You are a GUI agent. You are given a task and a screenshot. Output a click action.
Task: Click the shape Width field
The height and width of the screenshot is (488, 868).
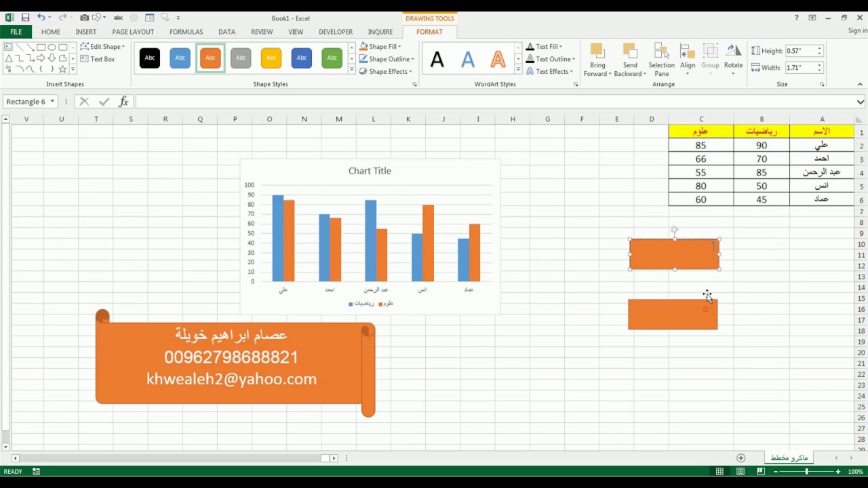click(x=801, y=68)
